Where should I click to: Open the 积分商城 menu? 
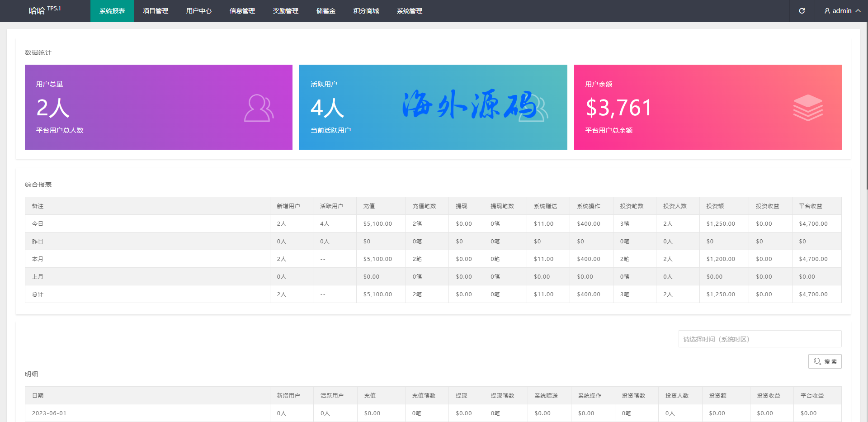[366, 11]
